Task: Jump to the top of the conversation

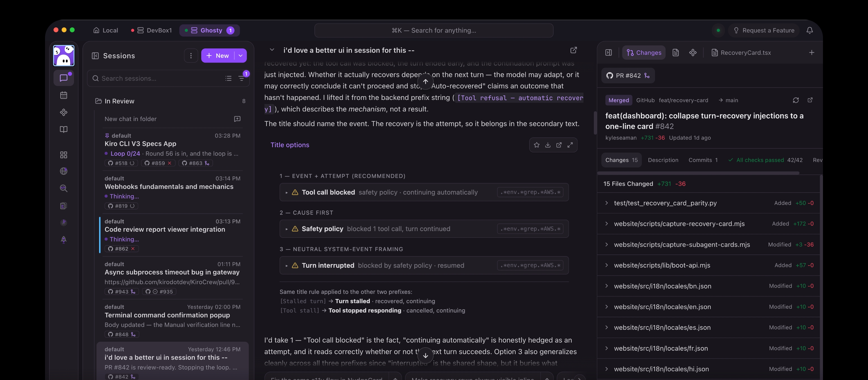Action: point(426,82)
